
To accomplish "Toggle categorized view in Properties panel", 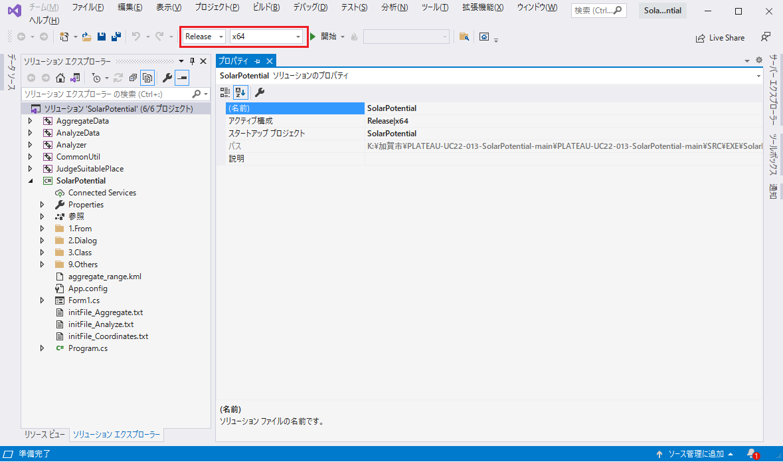I will click(225, 93).
